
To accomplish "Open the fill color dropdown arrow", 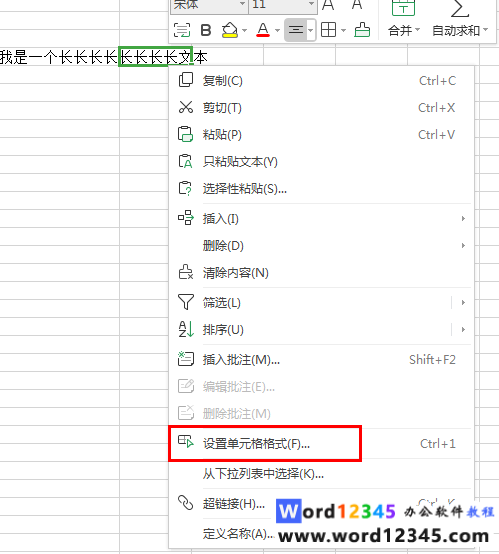I will point(244,30).
